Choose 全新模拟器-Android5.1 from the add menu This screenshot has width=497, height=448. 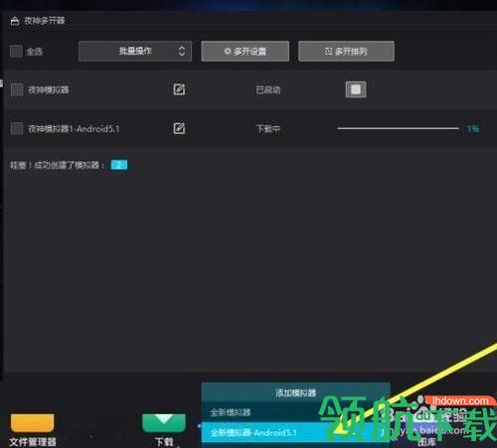point(295,432)
